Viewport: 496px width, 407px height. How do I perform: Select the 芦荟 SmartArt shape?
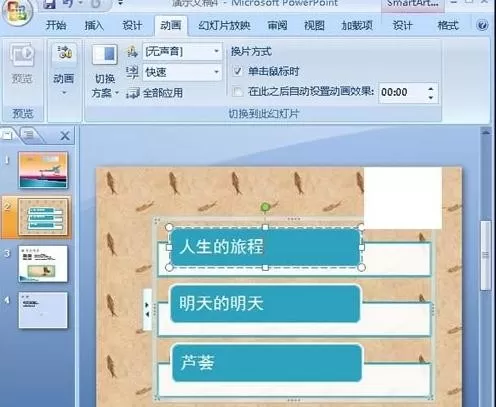[x=267, y=363]
